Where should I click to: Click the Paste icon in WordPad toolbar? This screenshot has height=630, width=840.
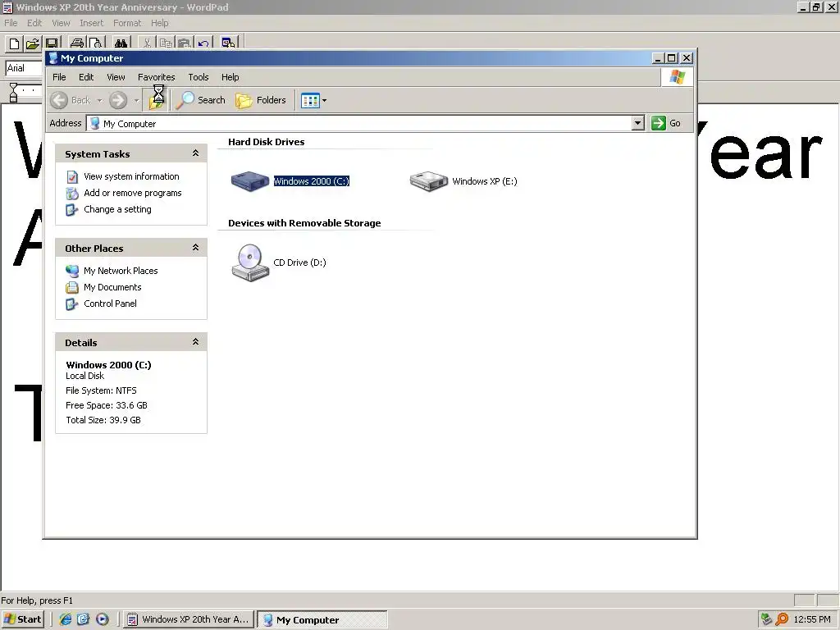(x=185, y=43)
